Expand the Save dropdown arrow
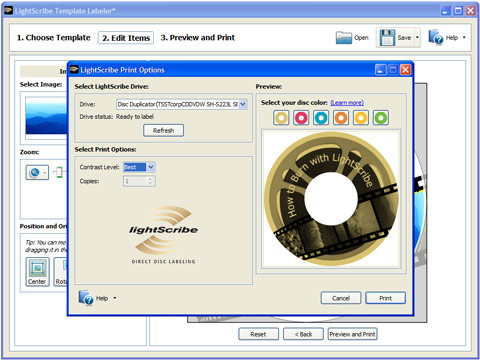 coord(417,37)
